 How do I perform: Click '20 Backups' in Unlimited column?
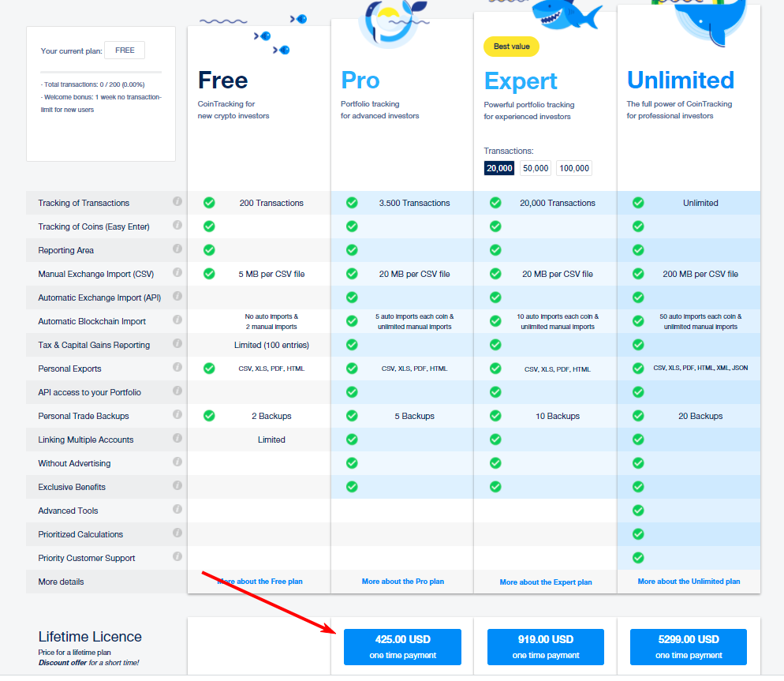(x=700, y=416)
